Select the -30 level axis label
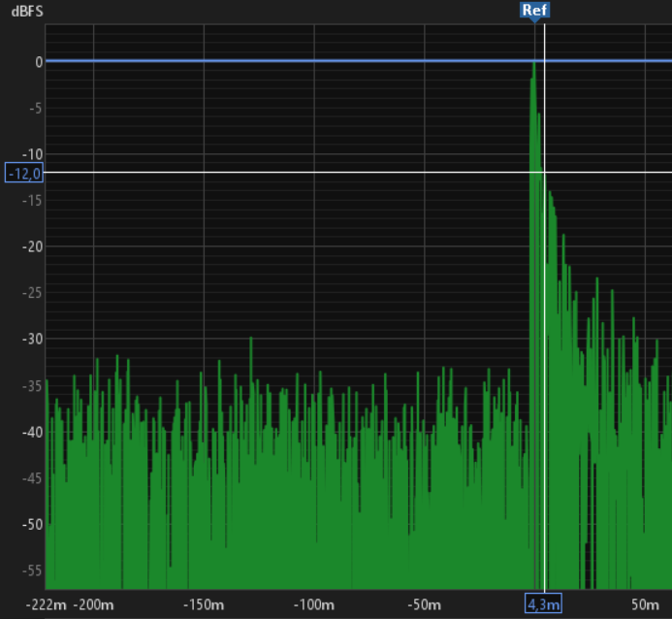This screenshot has width=672, height=619. click(32, 339)
